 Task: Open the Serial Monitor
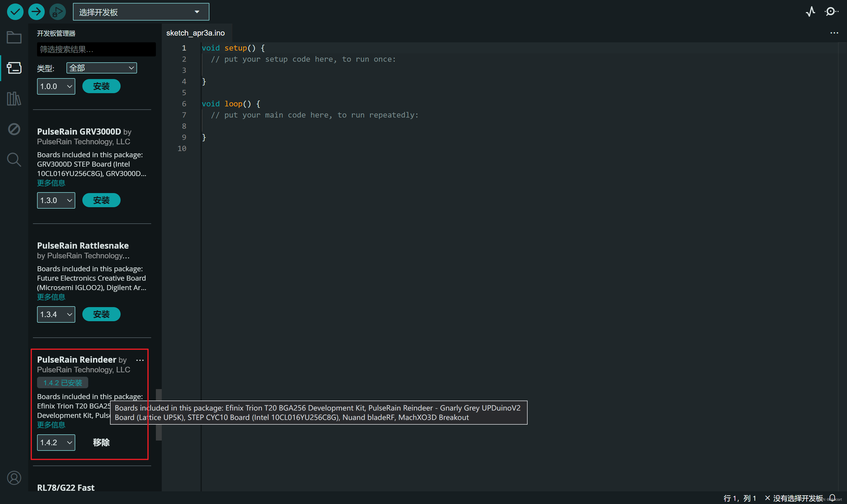pos(831,12)
